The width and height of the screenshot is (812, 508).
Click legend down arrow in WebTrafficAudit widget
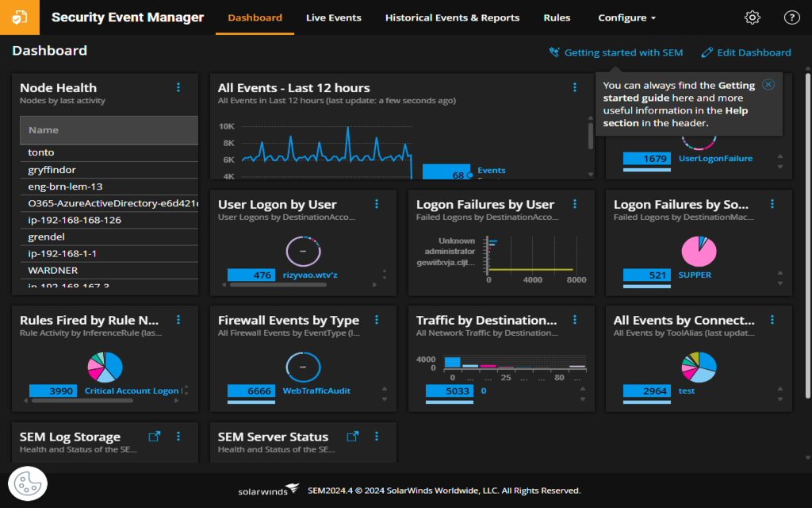tap(385, 399)
